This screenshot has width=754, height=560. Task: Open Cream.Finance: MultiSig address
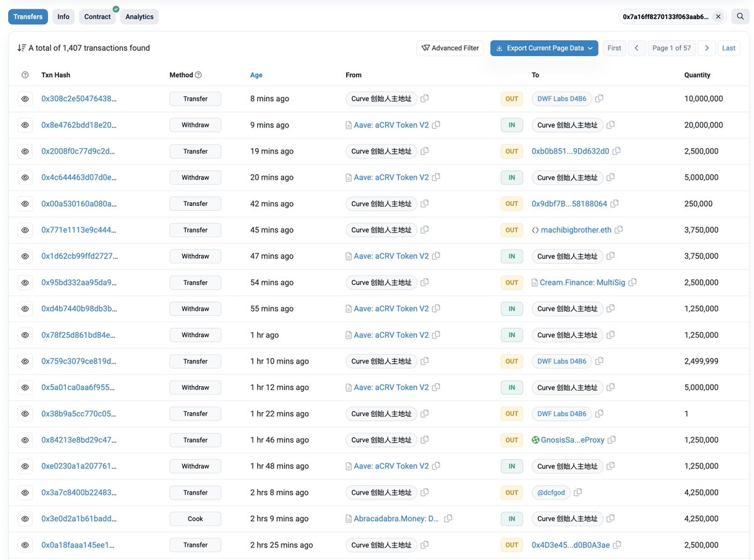tap(582, 283)
